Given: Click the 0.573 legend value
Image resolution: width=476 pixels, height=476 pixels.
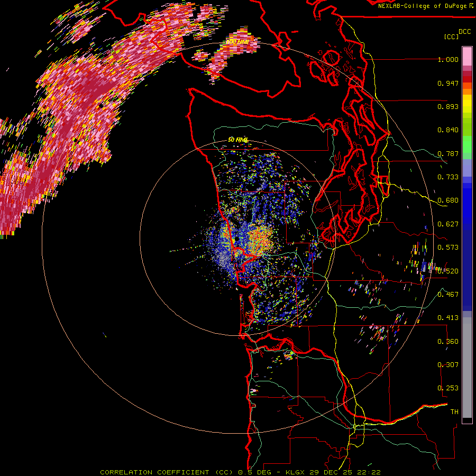Looking at the screenshot, I should 448,248.
